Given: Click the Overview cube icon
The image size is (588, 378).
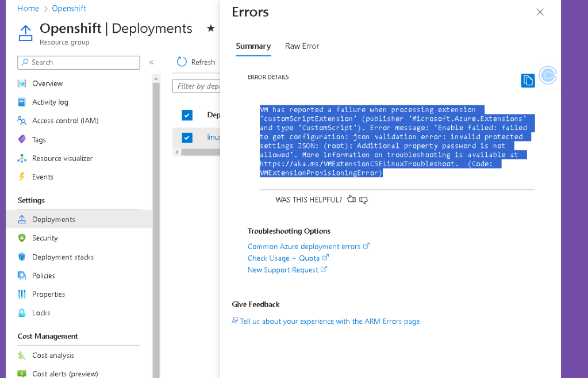Looking at the screenshot, I should [22, 83].
